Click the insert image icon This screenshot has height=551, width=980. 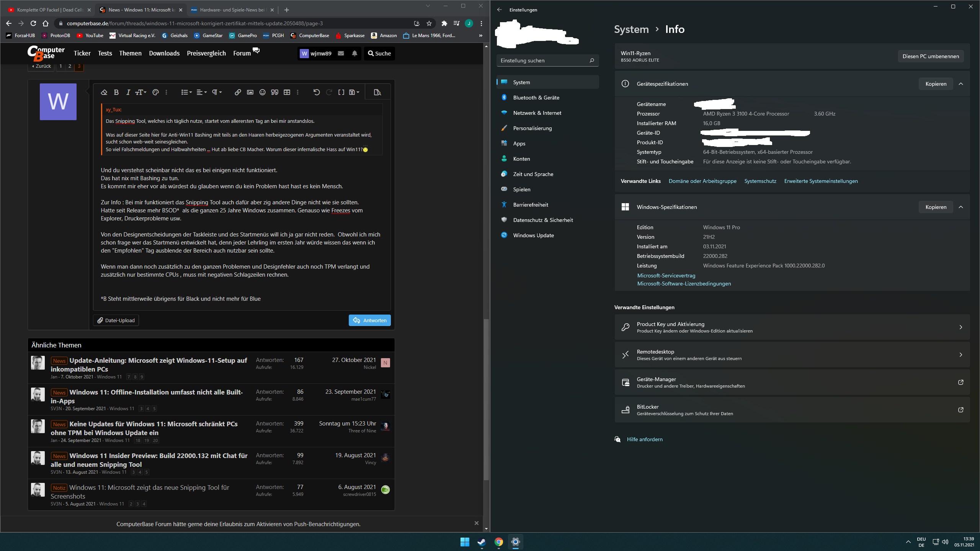(250, 92)
